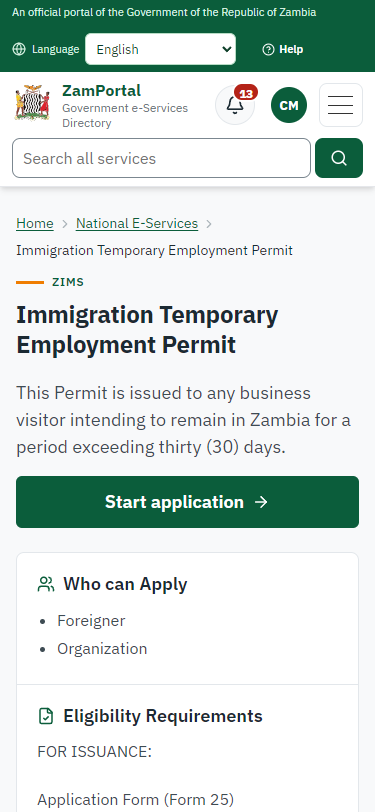Image resolution: width=375 pixels, height=812 pixels.
Task: Click the Help link in top bar
Action: tap(283, 49)
